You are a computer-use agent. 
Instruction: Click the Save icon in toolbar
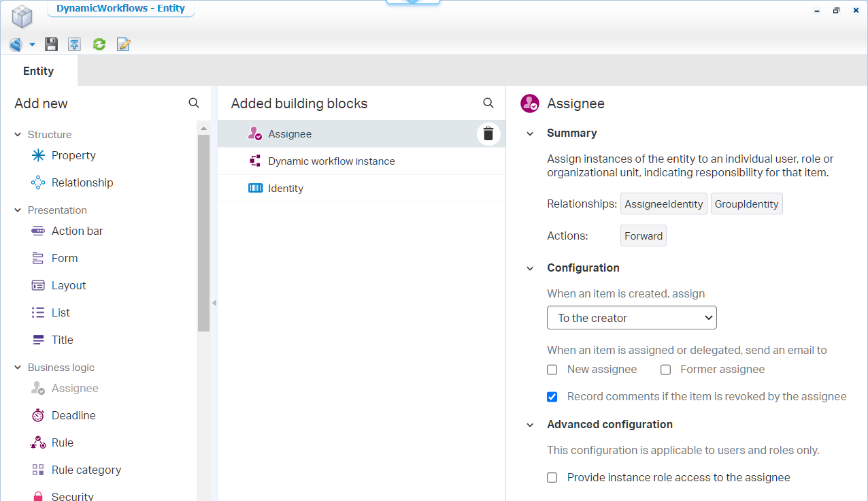51,44
